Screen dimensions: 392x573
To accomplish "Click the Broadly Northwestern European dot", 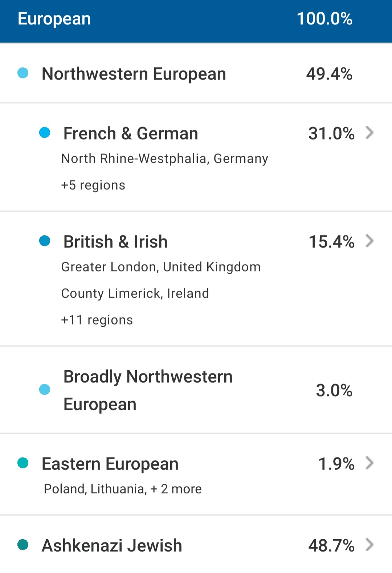I will tap(45, 390).
